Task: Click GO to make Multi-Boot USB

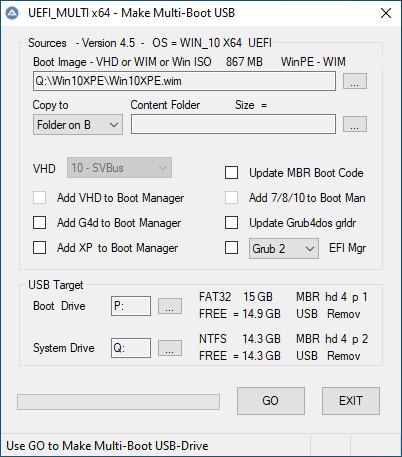Action: coord(271,401)
